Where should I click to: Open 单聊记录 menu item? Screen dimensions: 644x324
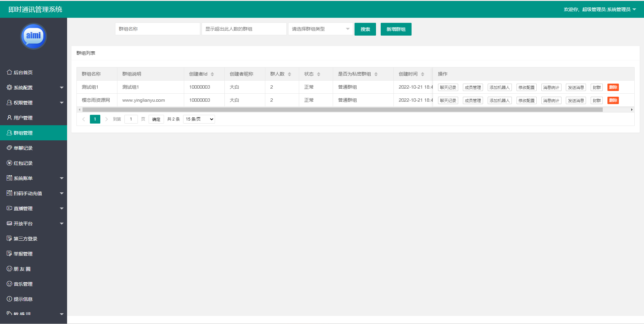(34, 148)
